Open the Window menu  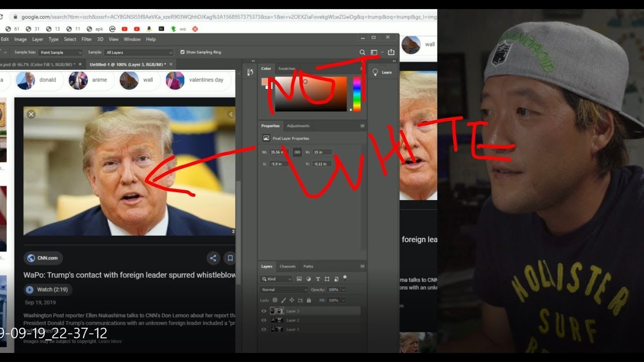coord(132,39)
